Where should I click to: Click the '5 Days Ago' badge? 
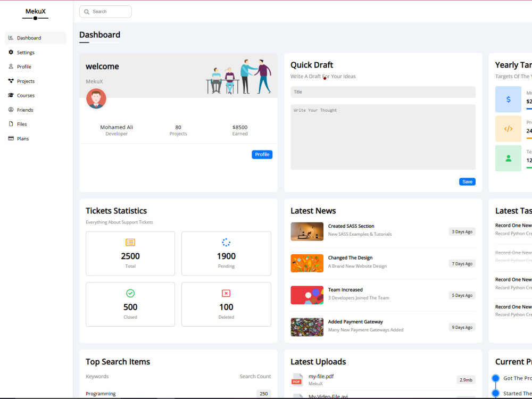coord(462,295)
